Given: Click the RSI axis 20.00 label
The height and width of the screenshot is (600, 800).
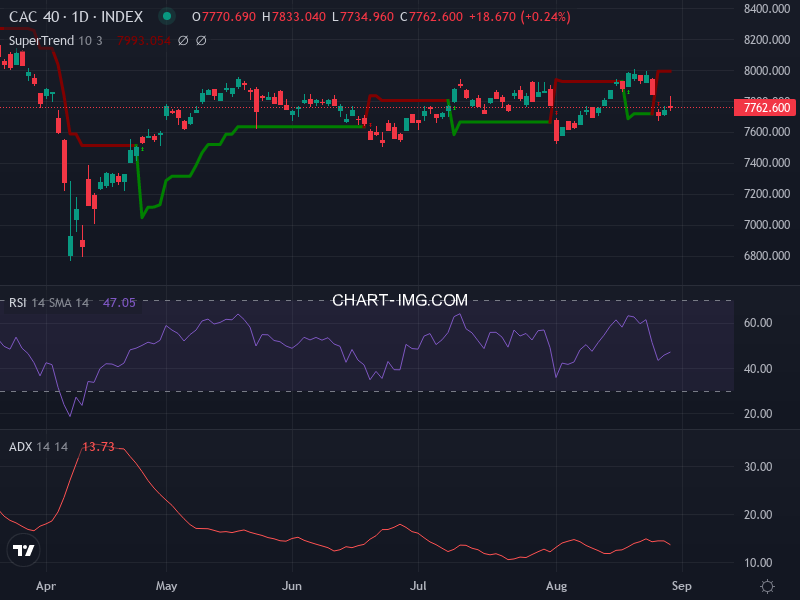Looking at the screenshot, I should click(758, 414).
